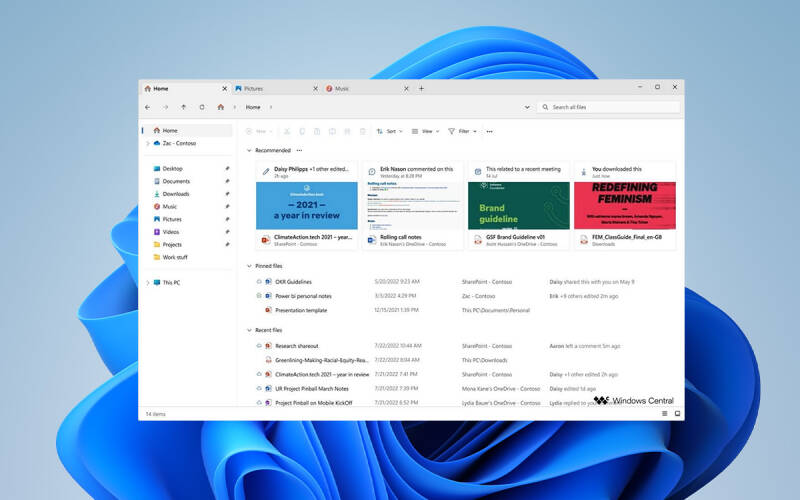The height and width of the screenshot is (500, 800).
Task: Collapse the Pinned files section
Action: (249, 266)
